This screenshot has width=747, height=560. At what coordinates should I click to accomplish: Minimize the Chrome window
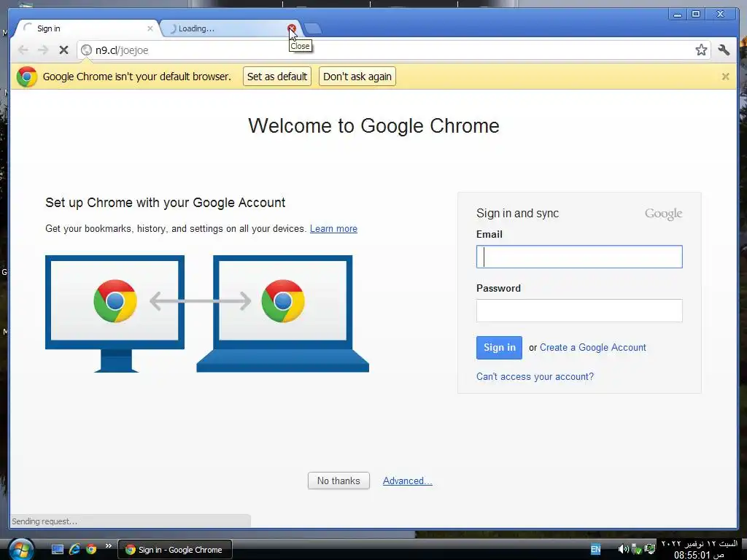point(677,15)
